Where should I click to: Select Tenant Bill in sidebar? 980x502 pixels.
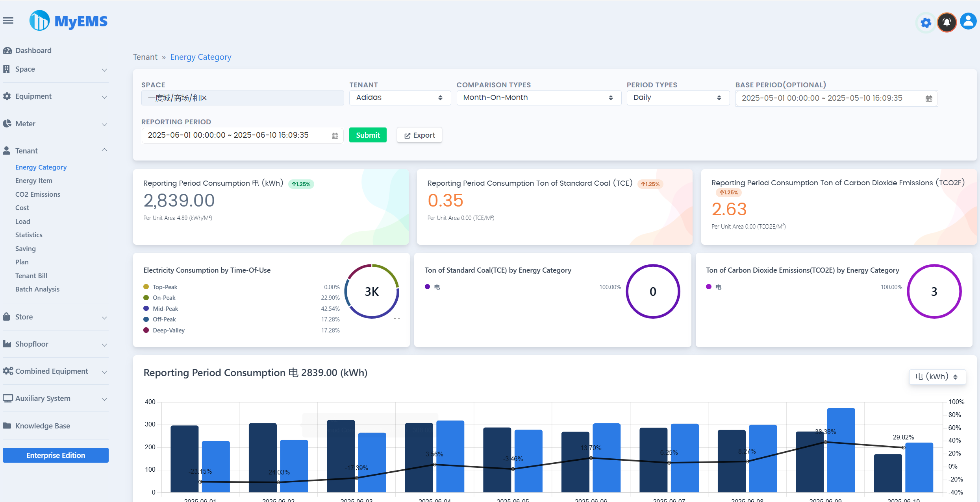tap(31, 276)
